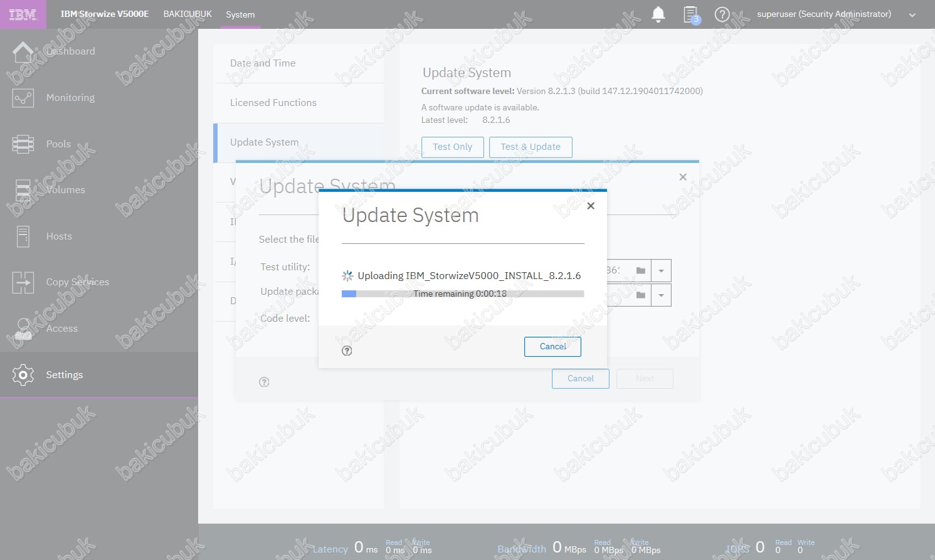935x560 pixels.
Task: Click the upload progress bar
Action: [463, 293]
